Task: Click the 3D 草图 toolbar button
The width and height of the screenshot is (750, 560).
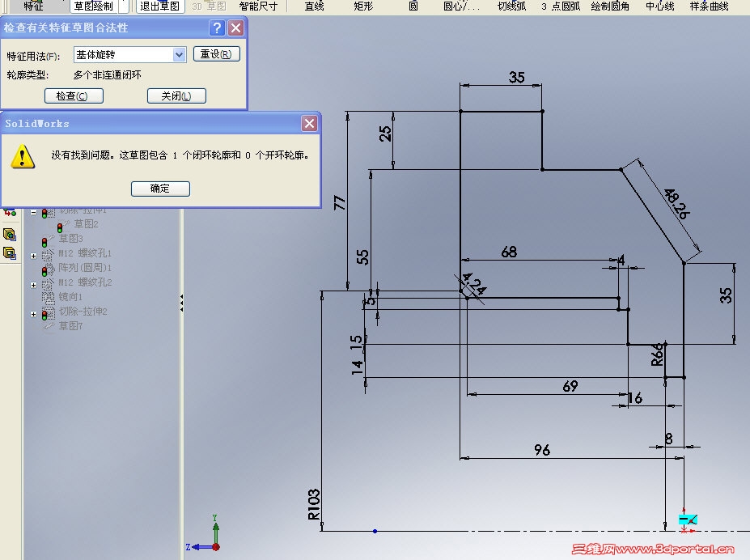Action: 209,6
